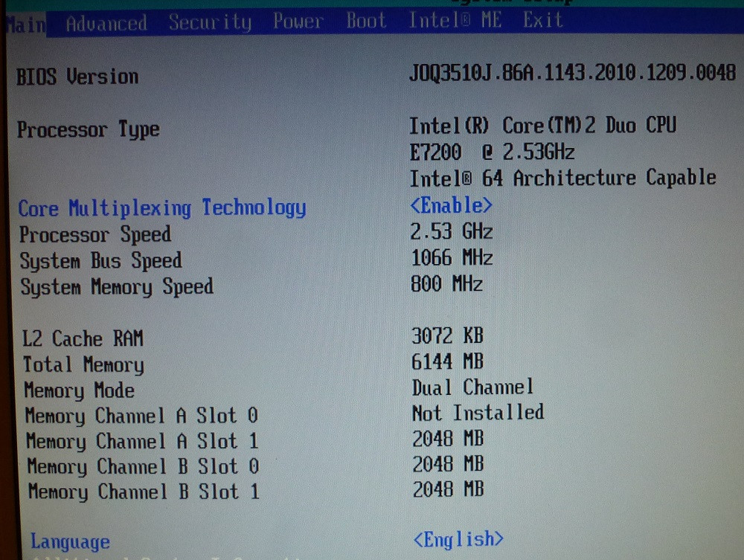Select the Language setting label
The width and height of the screenshot is (744, 560).
pos(70,541)
